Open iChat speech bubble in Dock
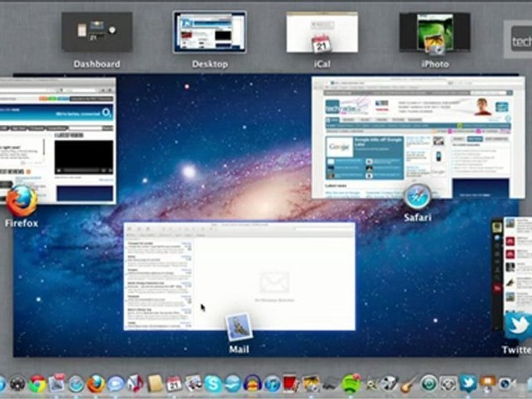This screenshot has height=399, width=532. [x=116, y=383]
